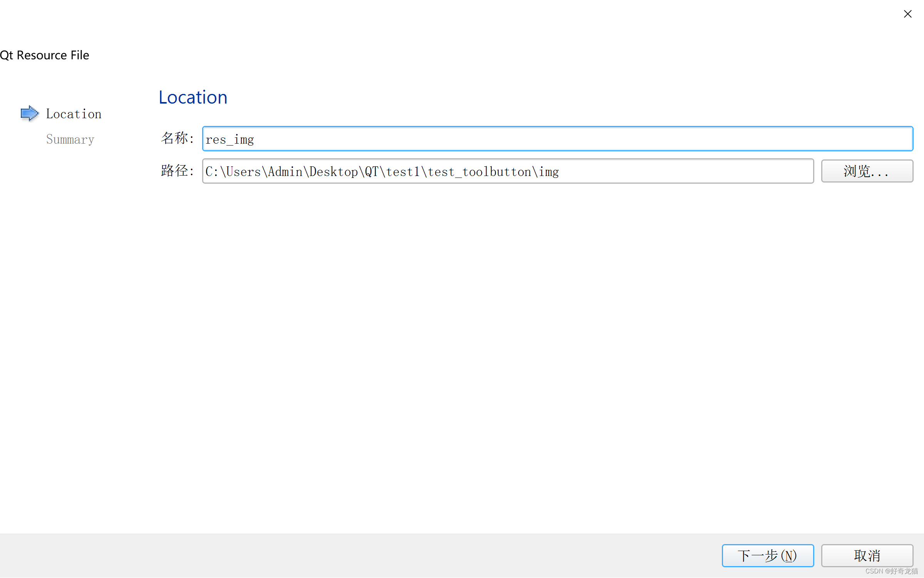
Task: Focus the 名称 field containing res_img
Action: click(557, 139)
